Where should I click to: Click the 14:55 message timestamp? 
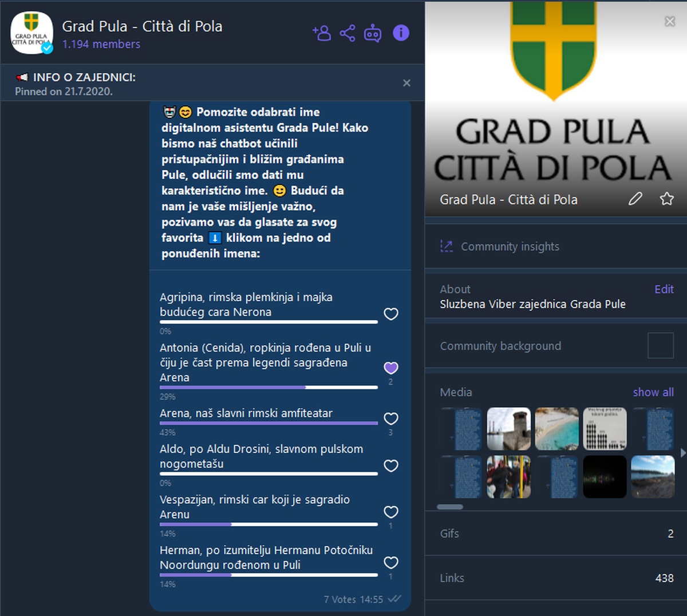click(x=372, y=599)
